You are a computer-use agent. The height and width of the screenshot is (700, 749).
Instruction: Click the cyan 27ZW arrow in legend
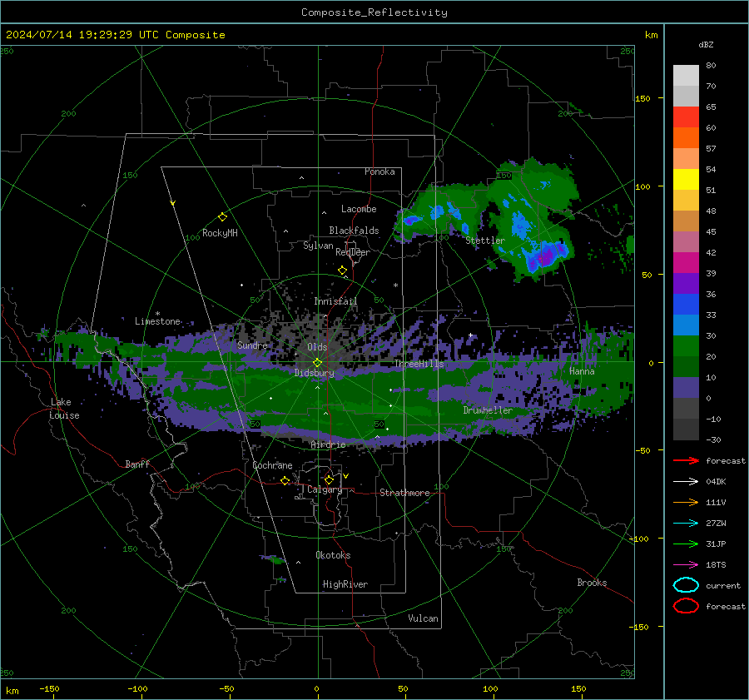click(x=686, y=524)
